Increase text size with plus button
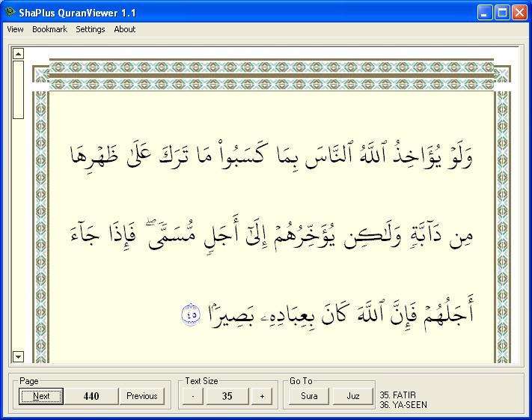The width and height of the screenshot is (532, 420). click(262, 396)
